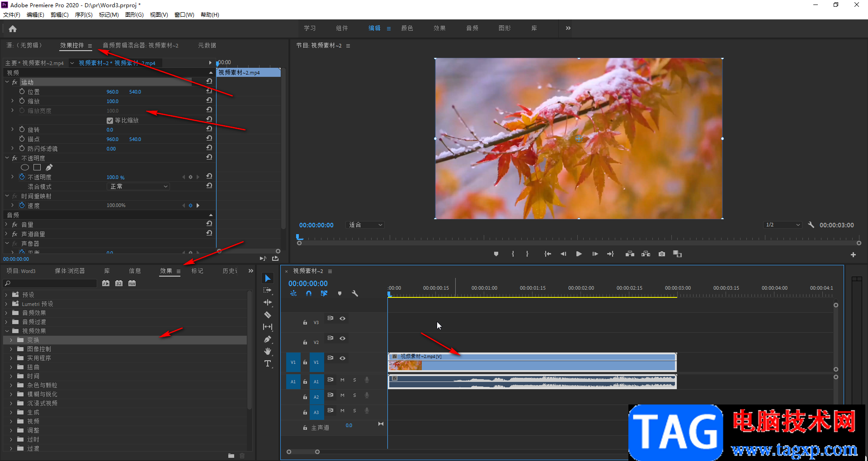The image size is (868, 461).
Task: Select the Ripple Edit tool
Action: click(268, 302)
